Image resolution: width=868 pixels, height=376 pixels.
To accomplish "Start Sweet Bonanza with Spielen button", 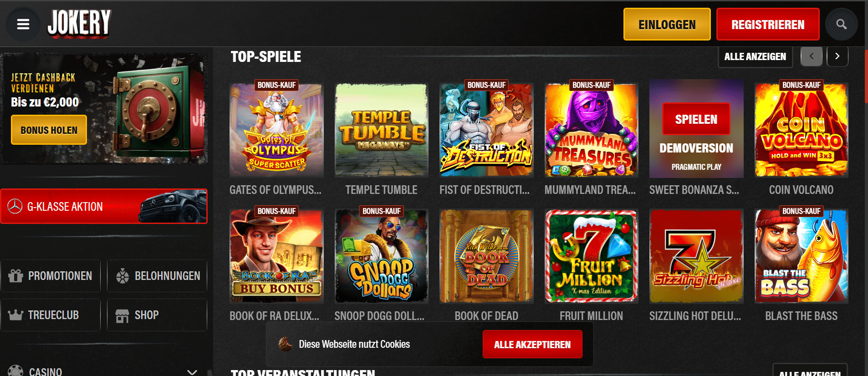I will pos(696,119).
